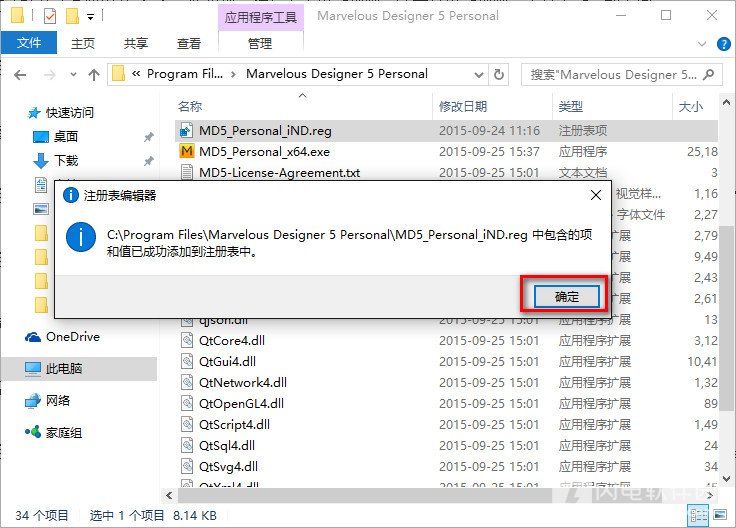
Task: Click the new folder icon in title bar
Action: click(72, 16)
